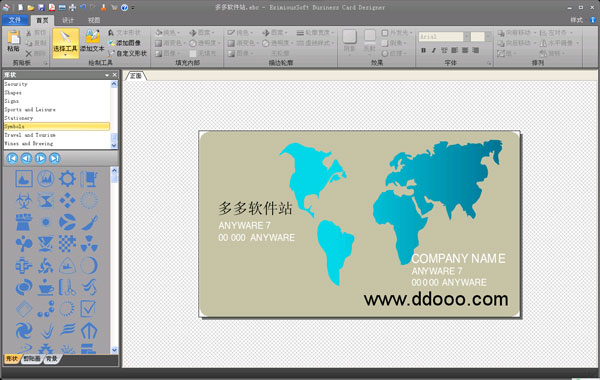
Task: Click the Print icon in quick access toolbar
Action: click(62, 7)
